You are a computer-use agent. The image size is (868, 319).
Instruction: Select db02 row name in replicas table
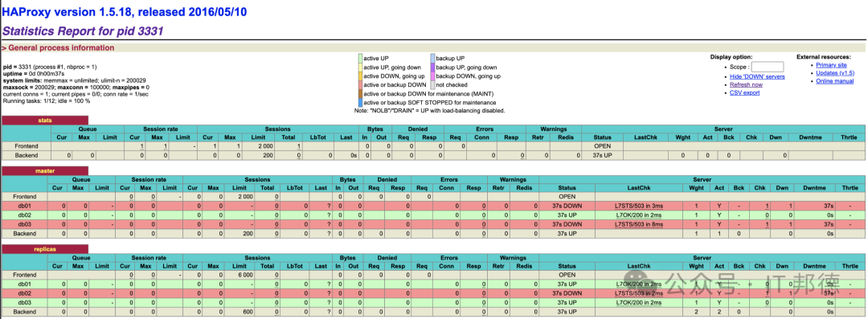click(24, 293)
